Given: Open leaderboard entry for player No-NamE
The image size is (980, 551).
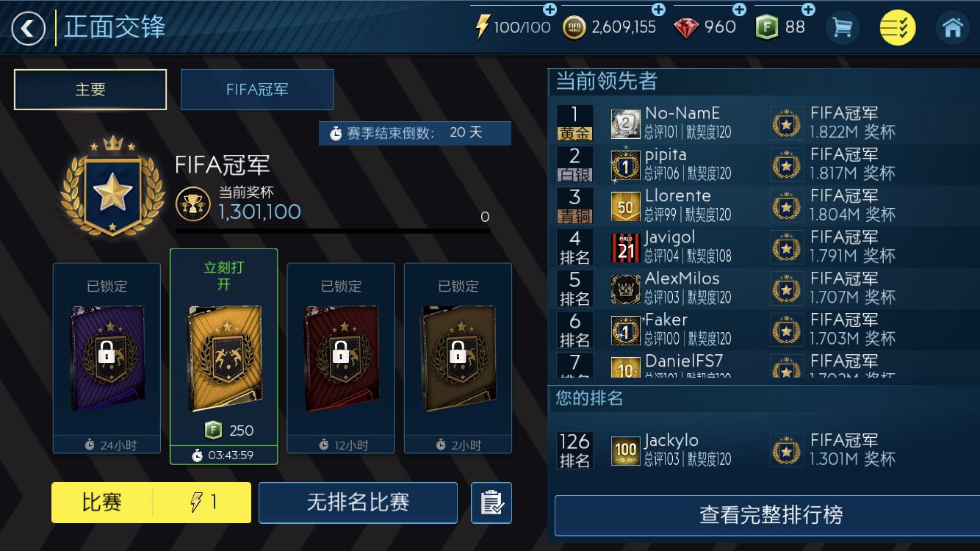Looking at the screenshot, I should click(764, 123).
